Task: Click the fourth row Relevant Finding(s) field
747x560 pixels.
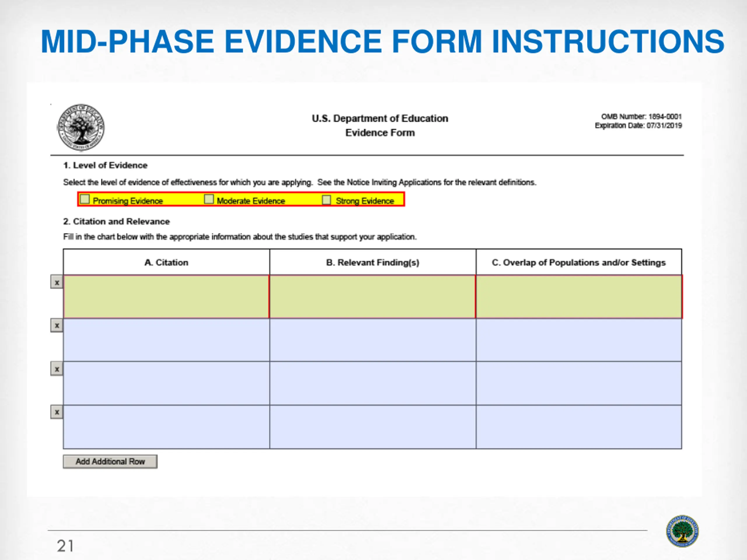Action: pos(373,427)
